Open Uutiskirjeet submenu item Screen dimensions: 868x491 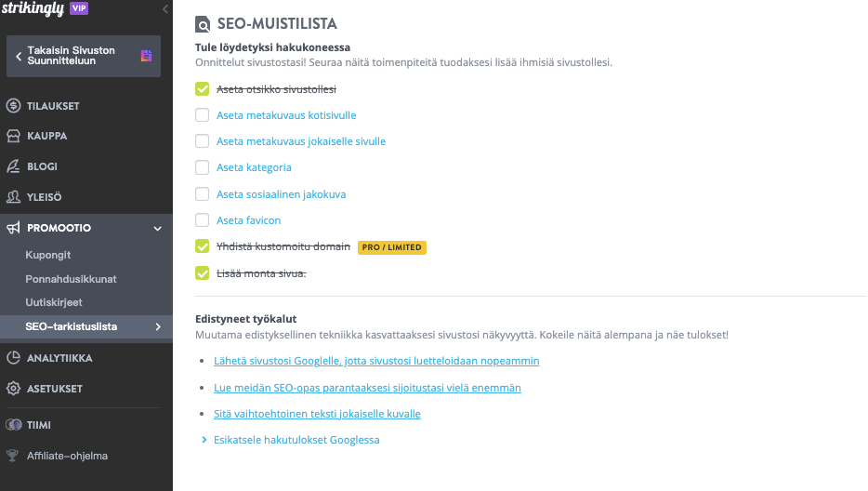click(54, 302)
